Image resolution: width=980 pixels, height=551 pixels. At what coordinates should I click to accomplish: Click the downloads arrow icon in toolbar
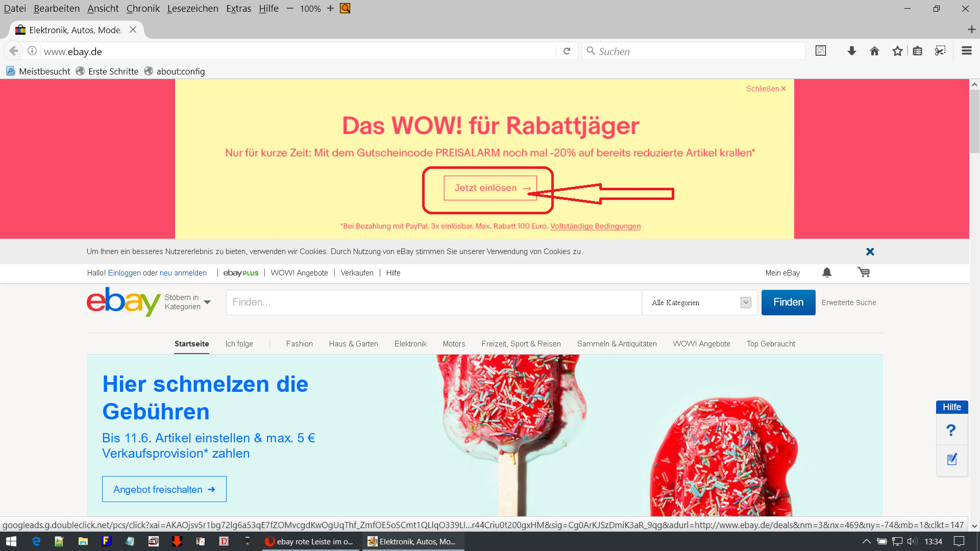[x=851, y=51]
